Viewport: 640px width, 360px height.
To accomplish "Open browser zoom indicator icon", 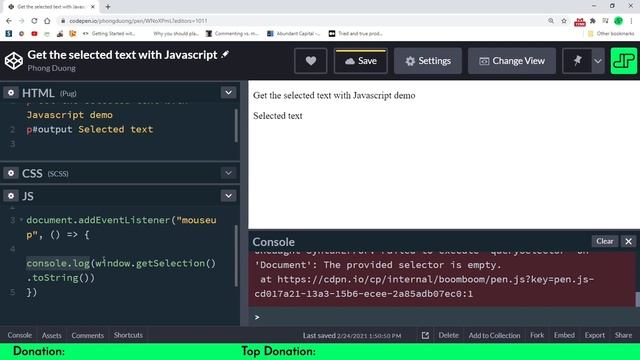I will [551, 21].
